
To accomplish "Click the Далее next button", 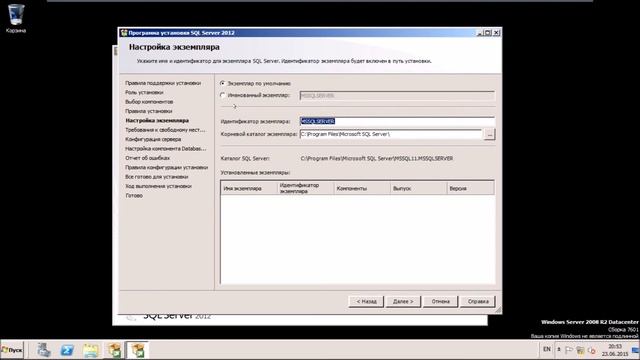I will click(x=403, y=302).
